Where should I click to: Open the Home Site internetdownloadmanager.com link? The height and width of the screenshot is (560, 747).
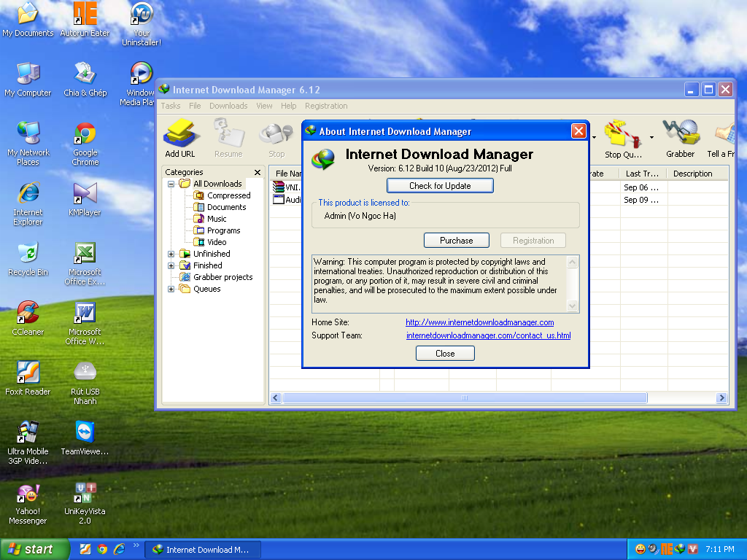[x=480, y=322]
